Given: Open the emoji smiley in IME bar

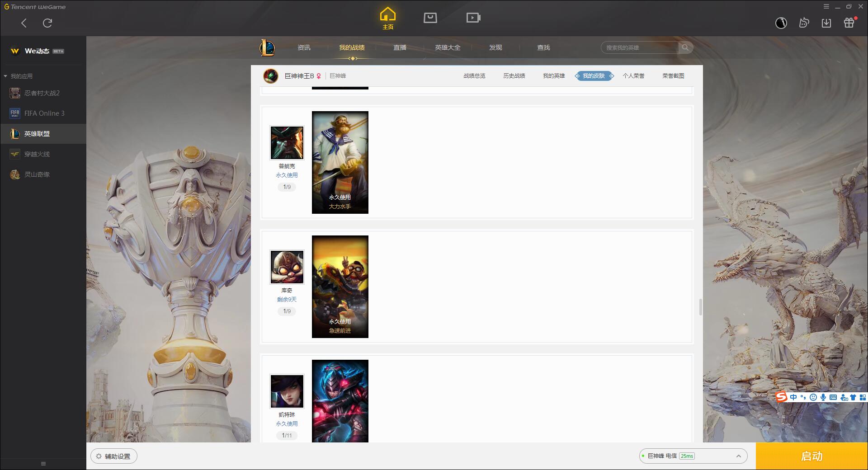Looking at the screenshot, I should [x=813, y=397].
